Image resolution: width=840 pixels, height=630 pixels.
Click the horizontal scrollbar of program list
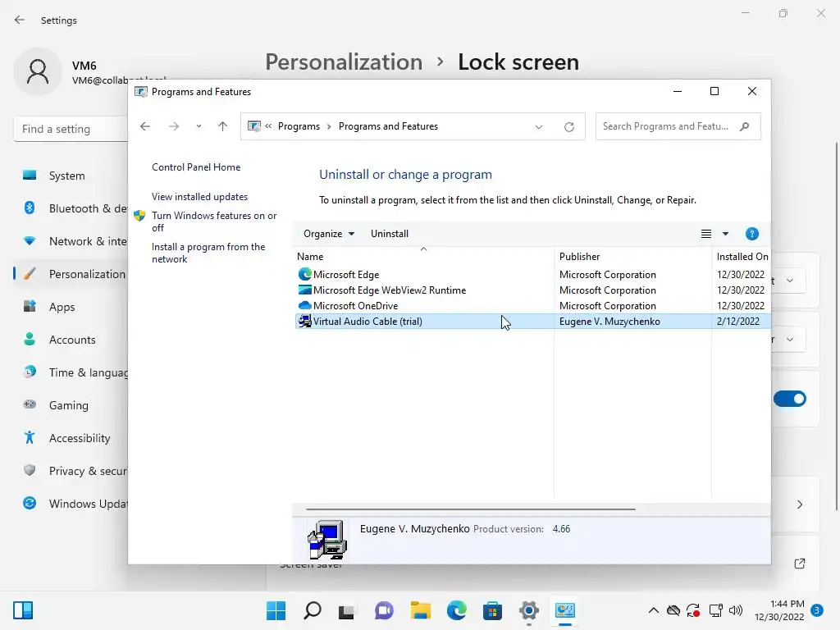pos(470,509)
